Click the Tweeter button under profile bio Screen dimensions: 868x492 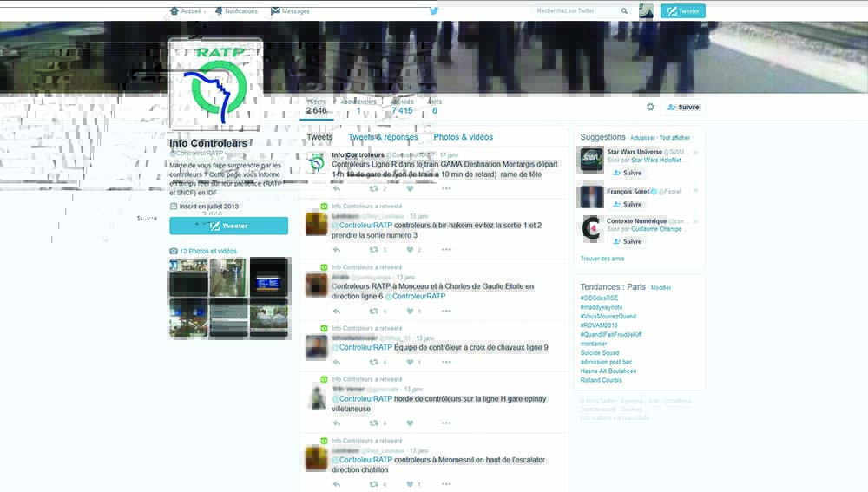(x=228, y=226)
